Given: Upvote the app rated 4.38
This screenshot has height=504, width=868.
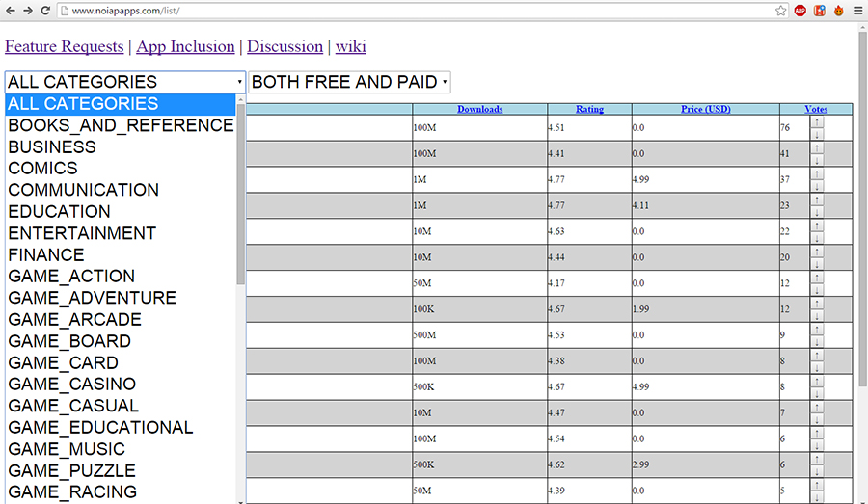Looking at the screenshot, I should (x=817, y=356).
